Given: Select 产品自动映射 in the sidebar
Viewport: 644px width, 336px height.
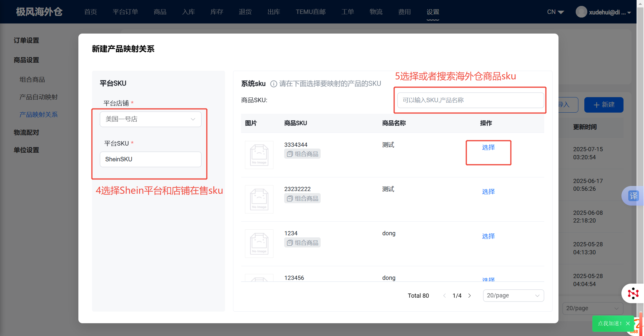Looking at the screenshot, I should [39, 97].
